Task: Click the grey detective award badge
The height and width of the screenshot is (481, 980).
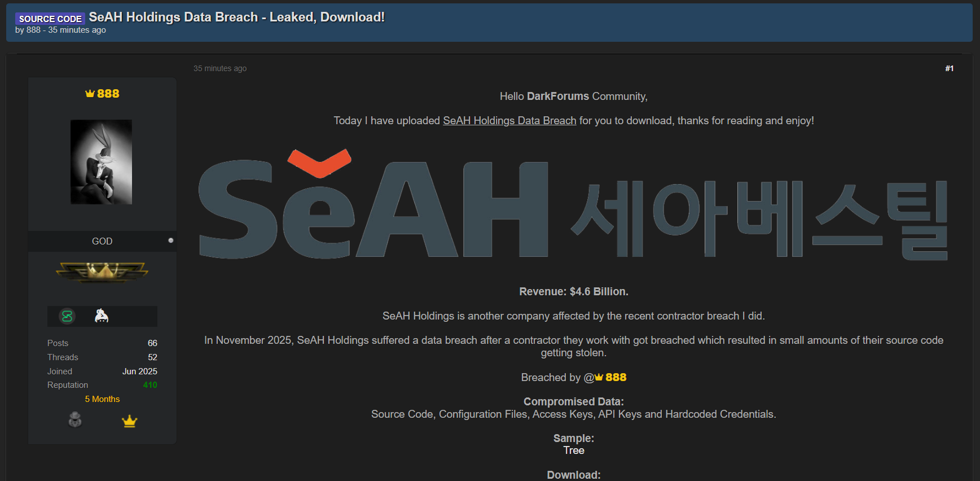Action: (75, 419)
